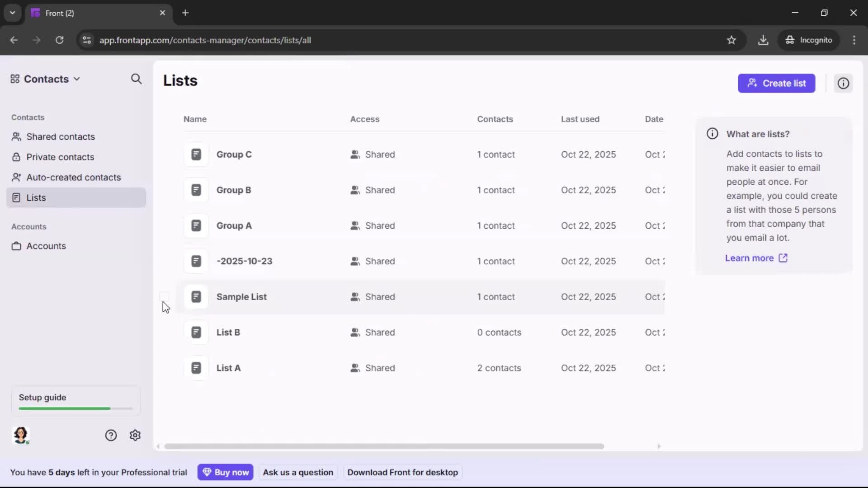Open the settings gear at bottom left
868x488 pixels.
pyautogui.click(x=135, y=435)
